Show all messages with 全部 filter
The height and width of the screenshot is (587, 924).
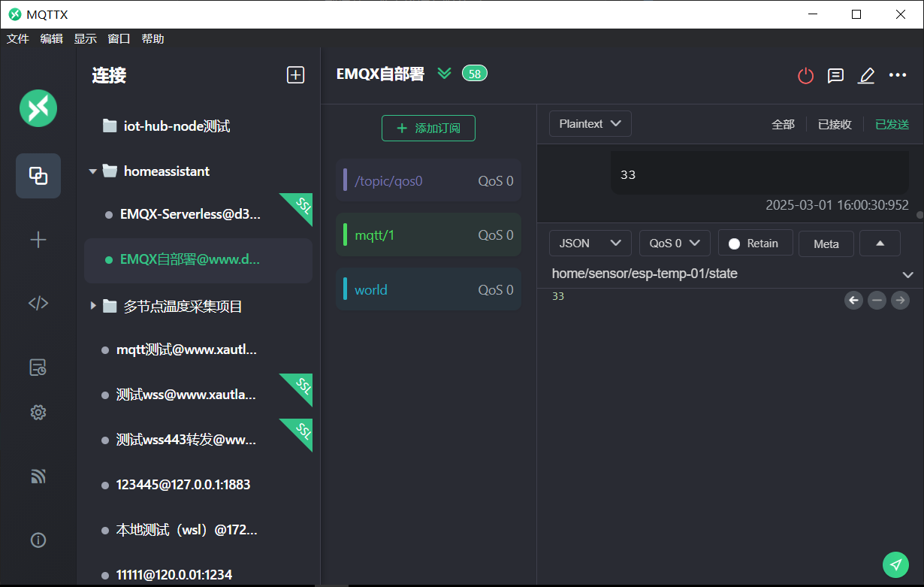783,125
